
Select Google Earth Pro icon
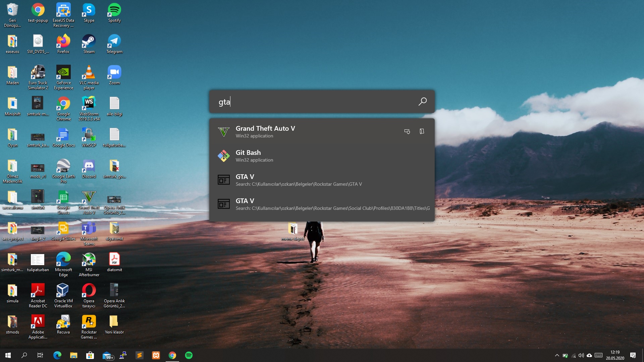pos(63,171)
